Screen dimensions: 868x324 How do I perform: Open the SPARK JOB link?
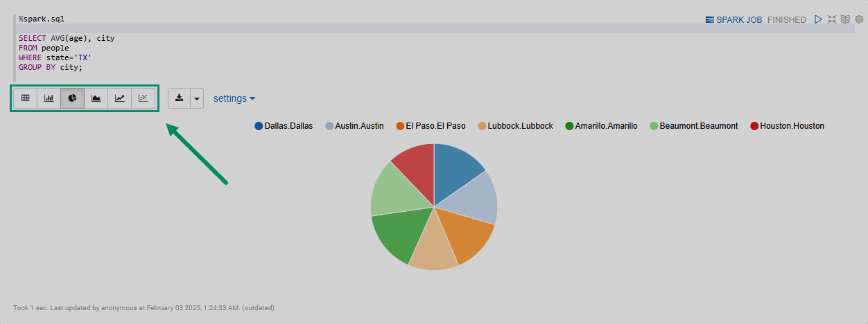[734, 20]
